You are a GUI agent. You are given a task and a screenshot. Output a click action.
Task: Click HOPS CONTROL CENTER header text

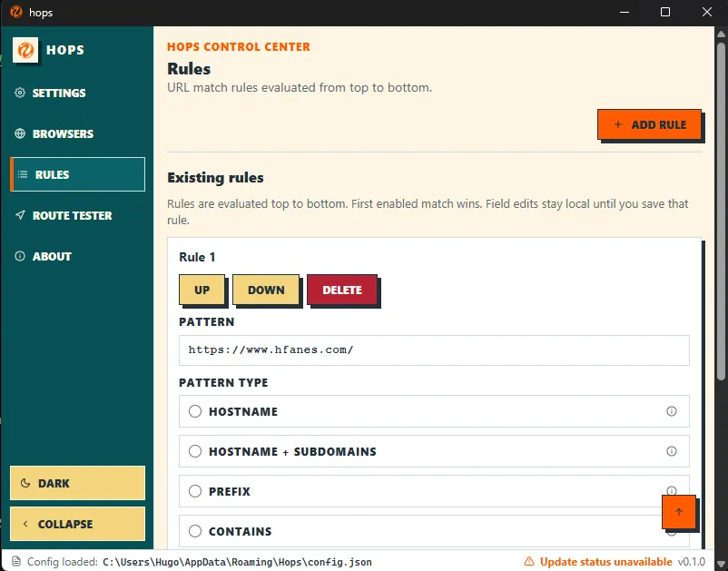239,46
